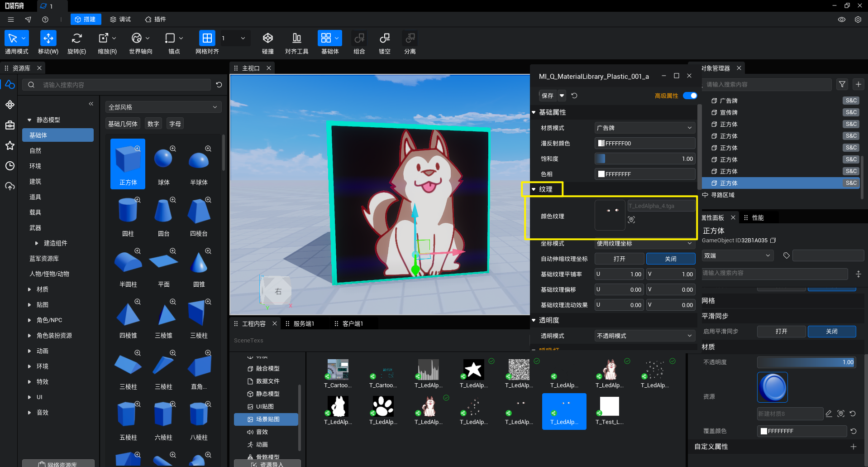
Task: Open the 插件 plugins tab
Action: click(156, 19)
